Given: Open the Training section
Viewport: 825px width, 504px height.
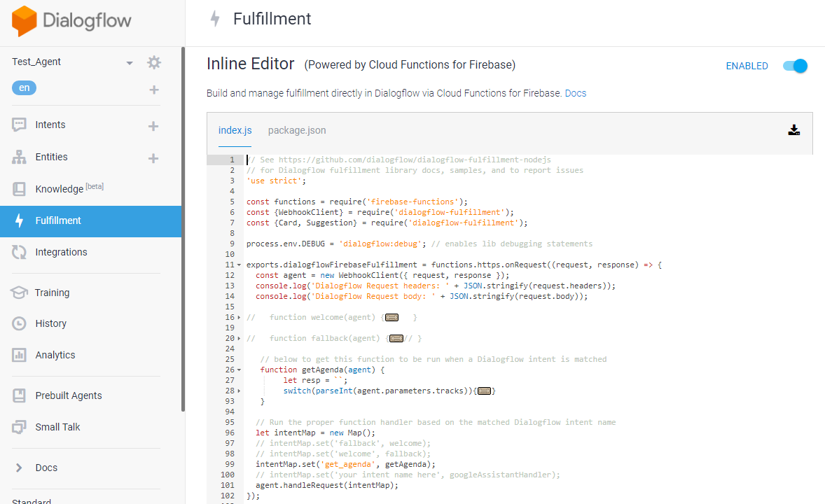Looking at the screenshot, I should [52, 293].
